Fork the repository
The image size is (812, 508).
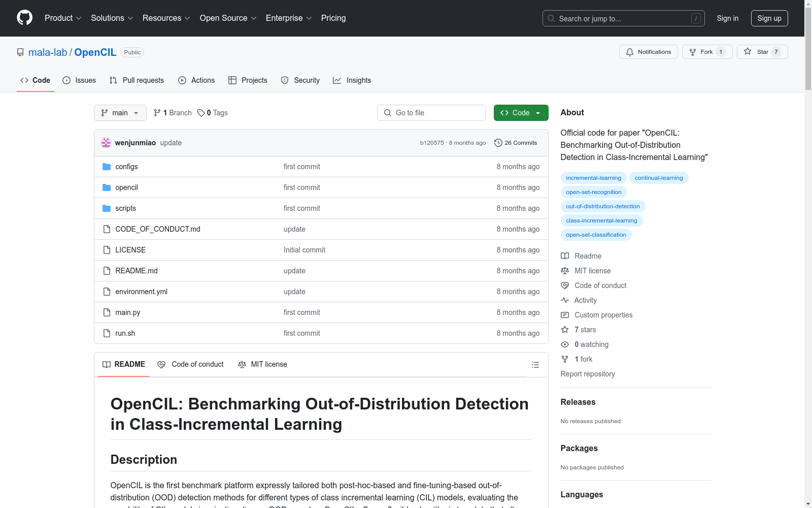pyautogui.click(x=707, y=52)
